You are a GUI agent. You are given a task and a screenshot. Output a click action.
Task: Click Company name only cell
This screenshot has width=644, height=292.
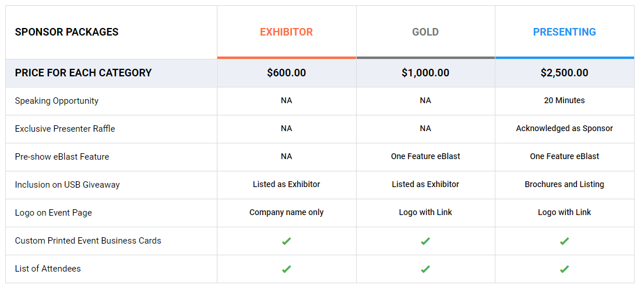coord(286,212)
